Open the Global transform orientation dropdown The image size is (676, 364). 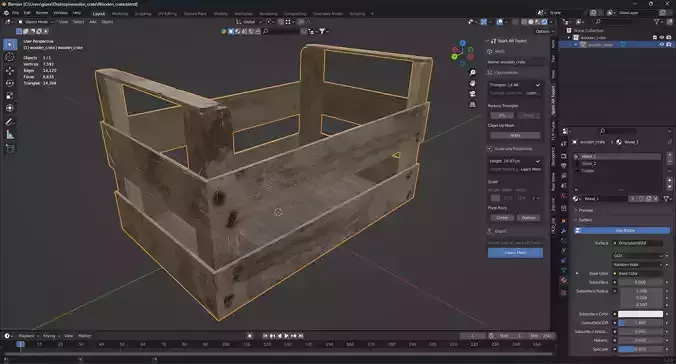pos(249,22)
